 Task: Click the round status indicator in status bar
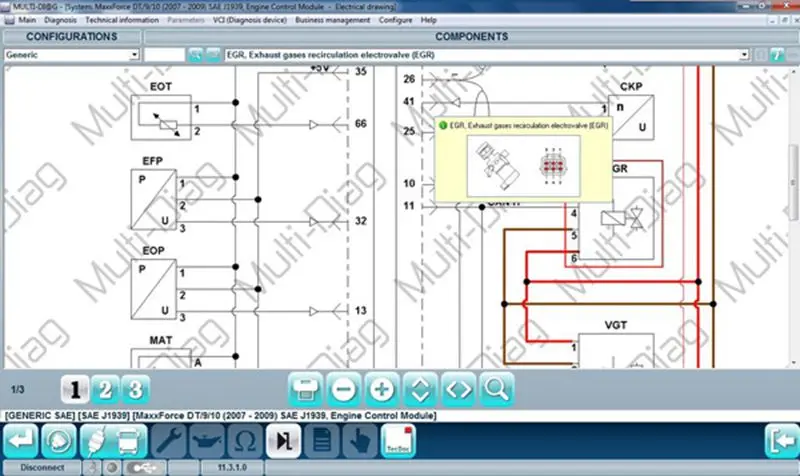tap(112, 467)
